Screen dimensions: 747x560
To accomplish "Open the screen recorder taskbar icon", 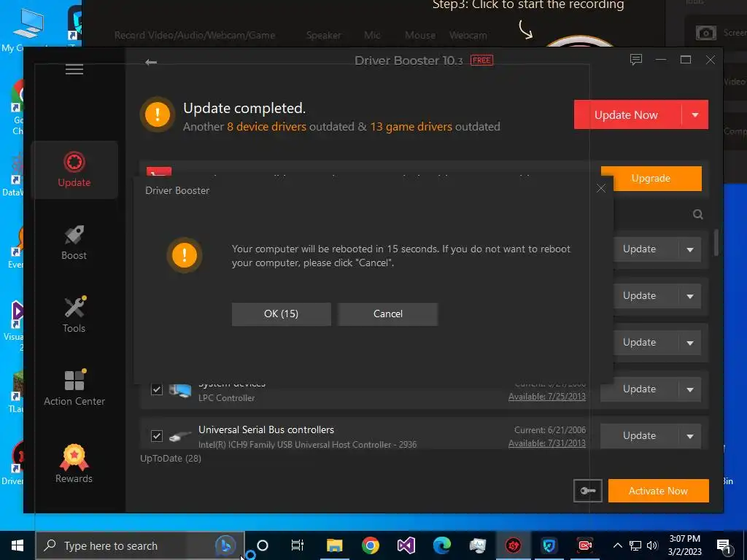I will point(584,545).
